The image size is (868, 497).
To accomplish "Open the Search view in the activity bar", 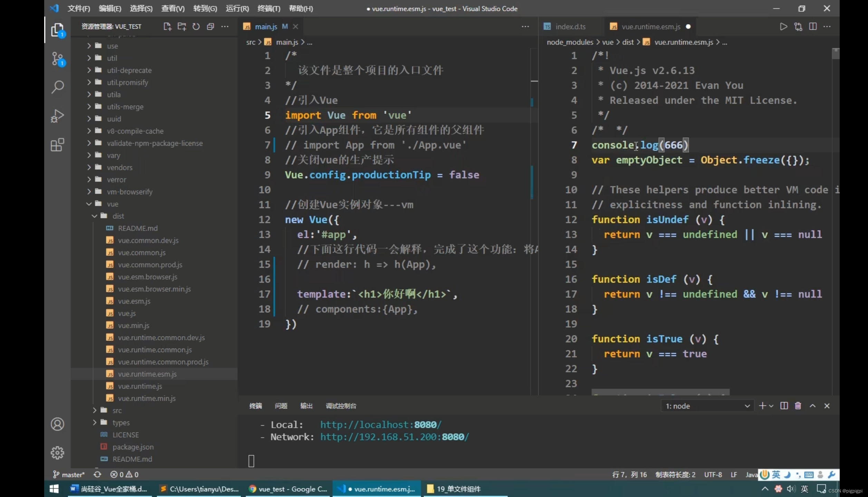I will point(57,87).
